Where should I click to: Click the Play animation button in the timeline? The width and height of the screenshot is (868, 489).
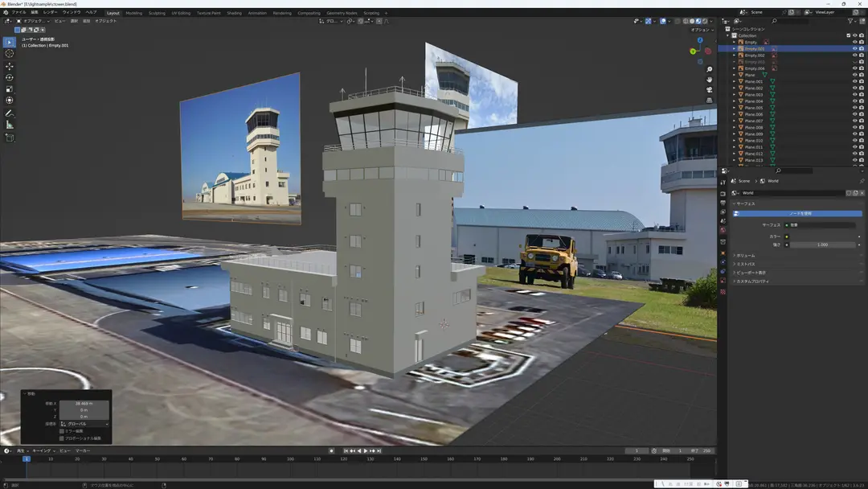pyautogui.click(x=366, y=450)
